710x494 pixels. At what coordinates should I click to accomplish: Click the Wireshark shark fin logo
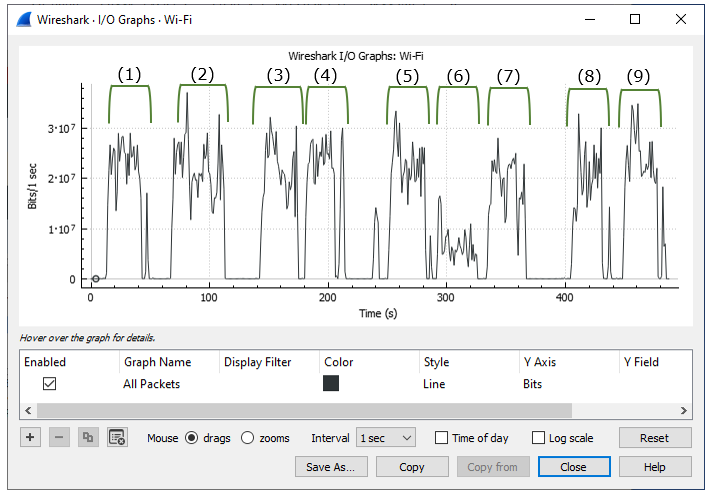pos(24,20)
